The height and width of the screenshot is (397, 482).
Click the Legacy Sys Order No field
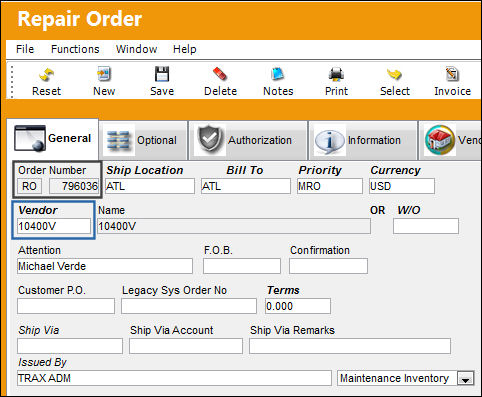tap(189, 306)
